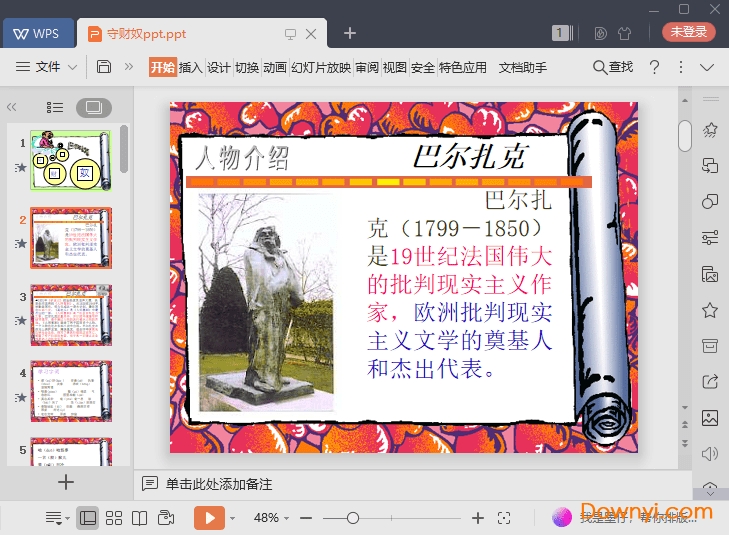Open a new tab with plus button
729x535 pixels.
click(x=350, y=33)
